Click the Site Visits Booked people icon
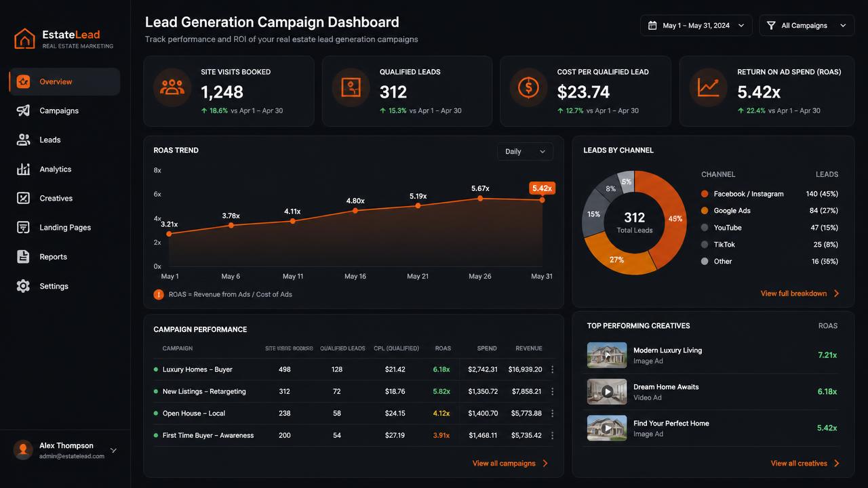Image resolution: width=868 pixels, height=488 pixels. tap(172, 87)
